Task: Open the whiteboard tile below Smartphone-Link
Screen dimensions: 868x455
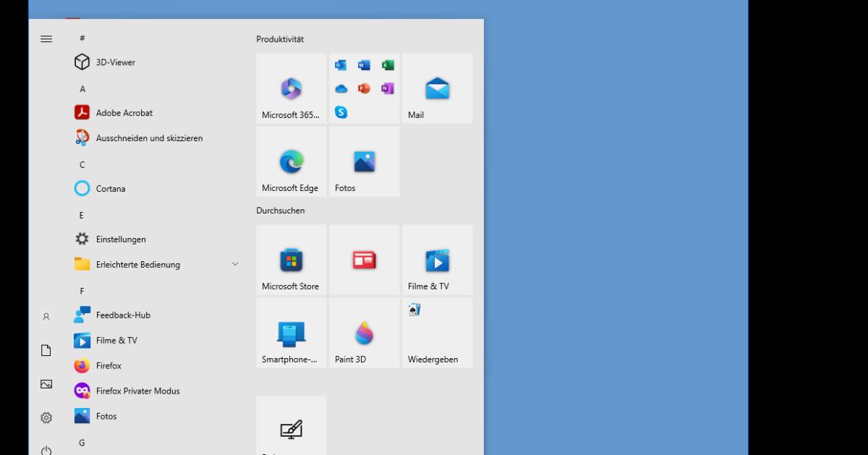Action: (292, 425)
